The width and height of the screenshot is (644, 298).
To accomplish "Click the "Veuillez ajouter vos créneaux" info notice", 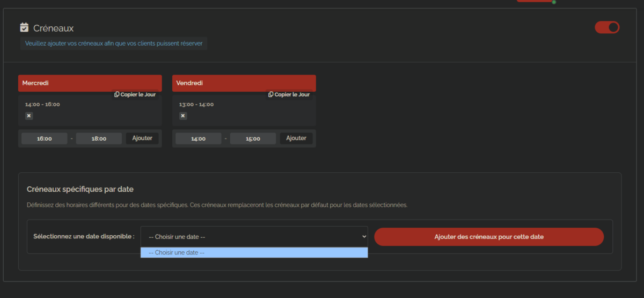I will (114, 43).
